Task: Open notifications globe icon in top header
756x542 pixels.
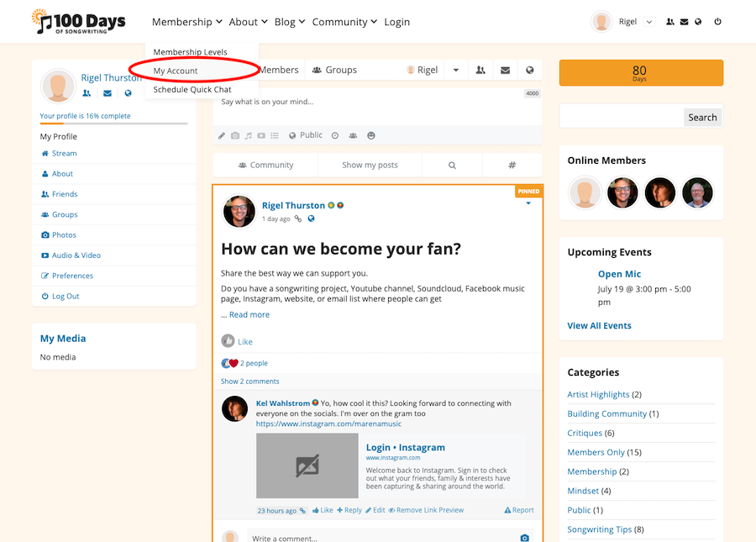Action: (x=698, y=22)
